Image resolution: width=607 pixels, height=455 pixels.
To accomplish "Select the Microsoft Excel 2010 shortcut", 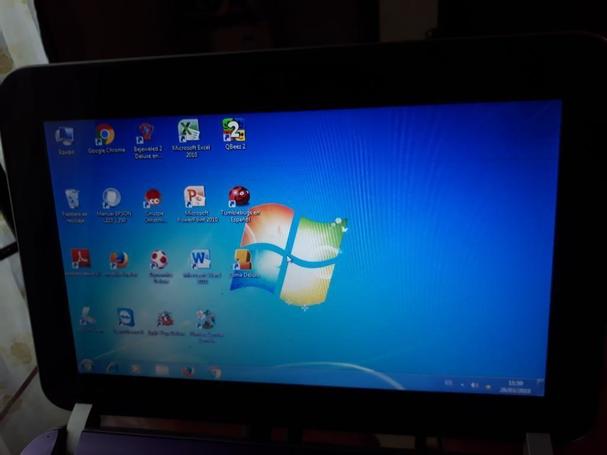I will 190,138.
